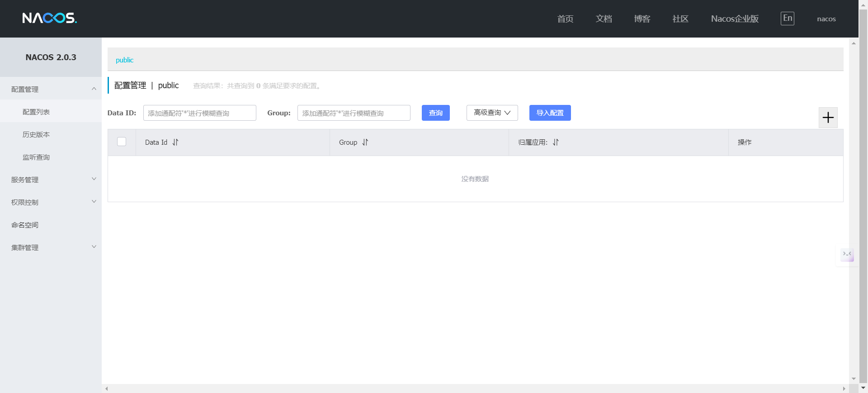The height and width of the screenshot is (393, 868).
Task: Open 历史版本 in the sidebar
Action: [36, 134]
